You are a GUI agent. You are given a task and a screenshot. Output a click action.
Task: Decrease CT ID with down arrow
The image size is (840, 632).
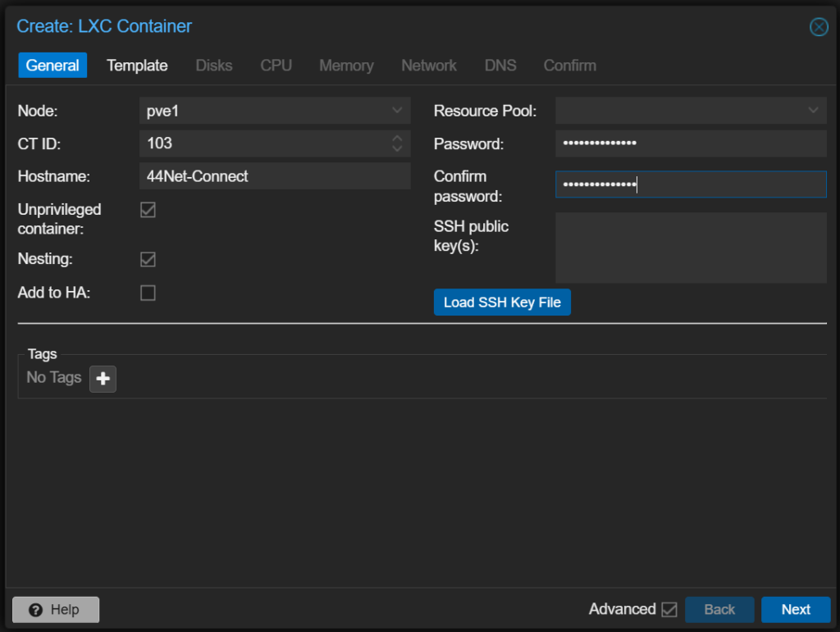click(397, 149)
